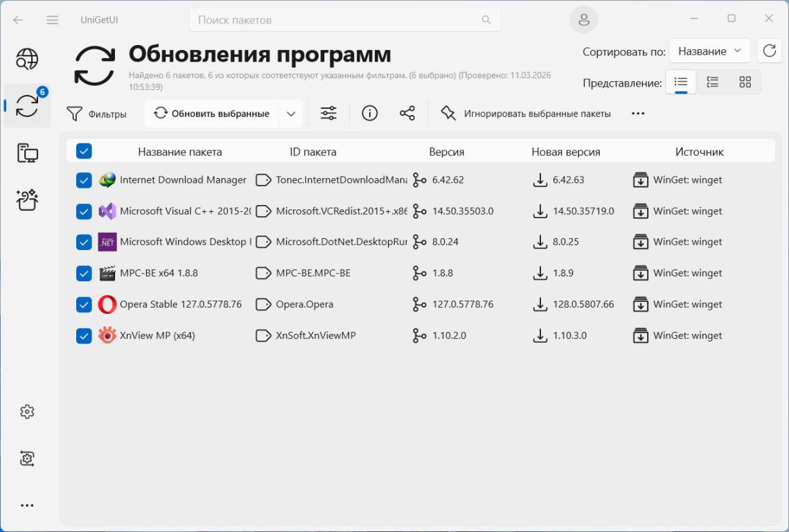789x532 pixels.
Task: Open settings gear in sidebar
Action: [x=27, y=412]
